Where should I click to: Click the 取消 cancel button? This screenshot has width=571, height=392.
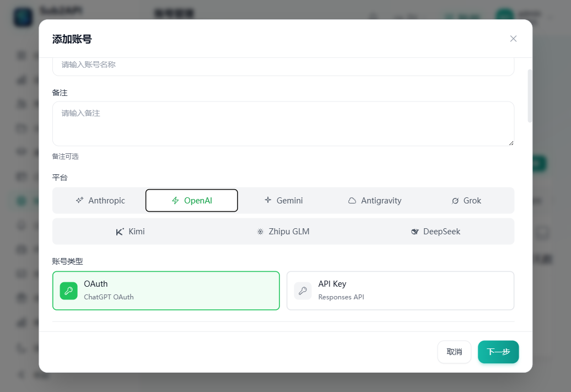[x=454, y=352]
